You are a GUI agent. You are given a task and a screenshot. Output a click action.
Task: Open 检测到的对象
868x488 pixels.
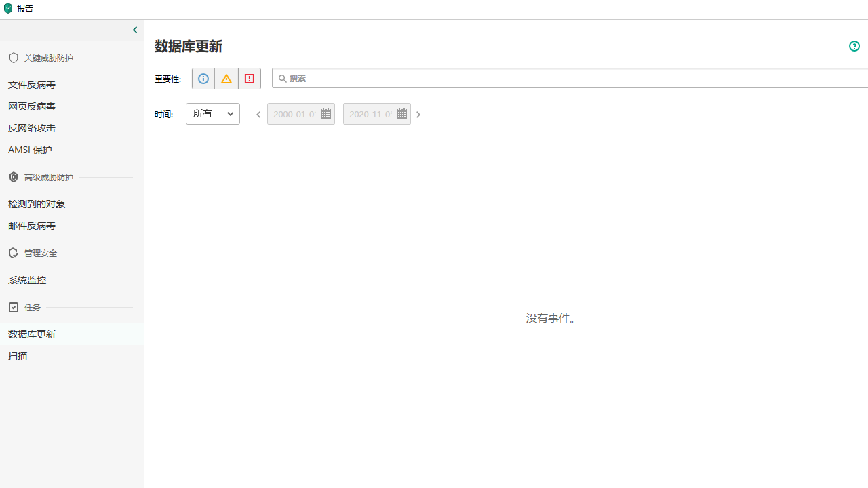coord(36,204)
